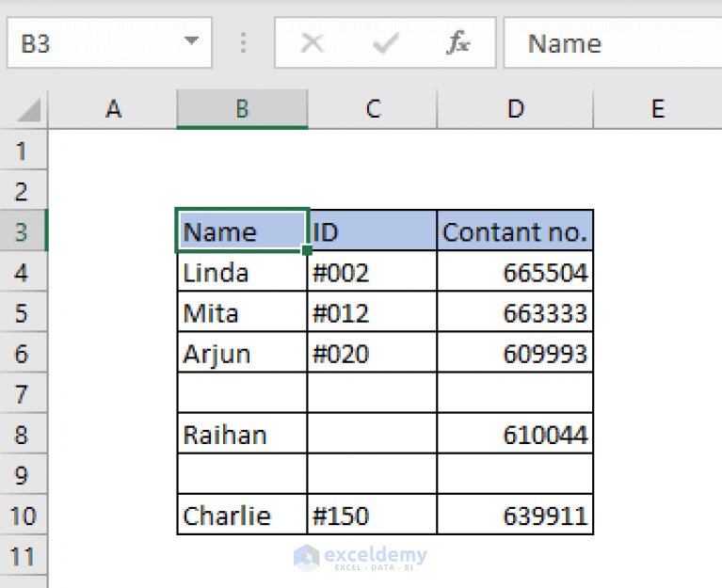
Task: Select the cell containing Arjun
Action: click(242, 352)
